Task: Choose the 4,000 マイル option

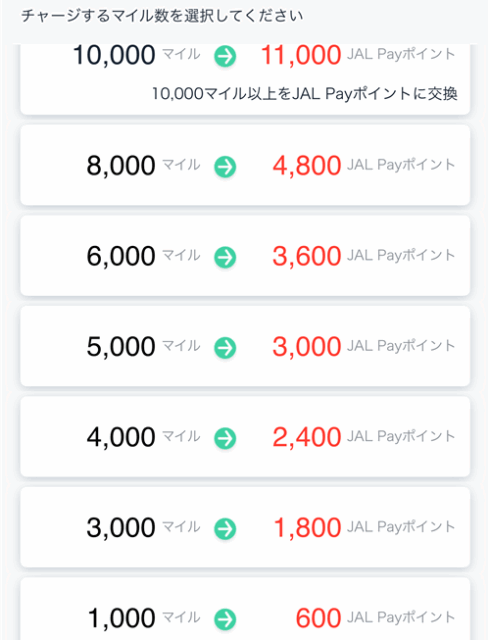Action: point(245,436)
